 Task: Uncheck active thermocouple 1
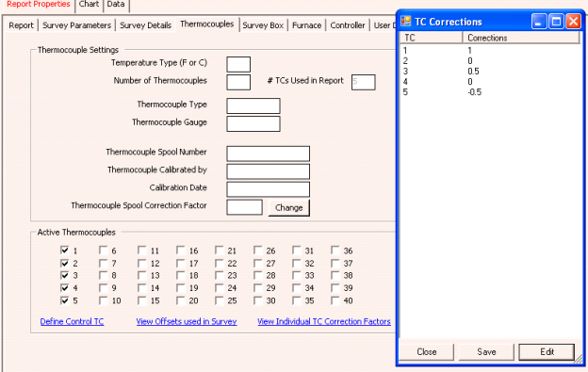64,251
